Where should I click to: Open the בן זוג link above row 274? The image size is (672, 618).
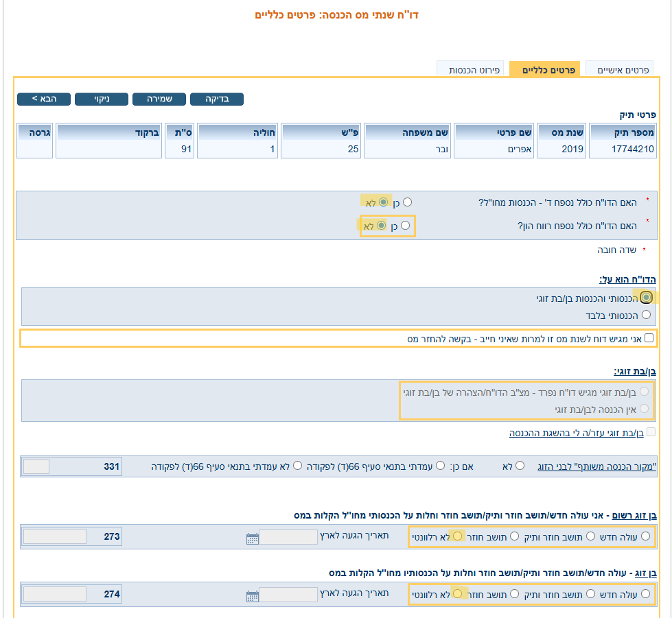pyautogui.click(x=645, y=573)
